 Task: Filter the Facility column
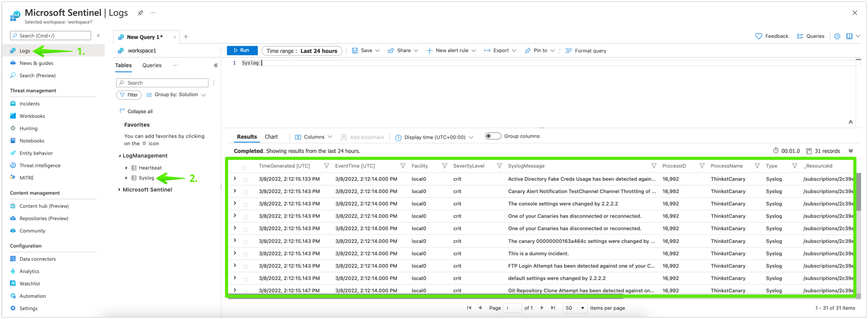444,166
